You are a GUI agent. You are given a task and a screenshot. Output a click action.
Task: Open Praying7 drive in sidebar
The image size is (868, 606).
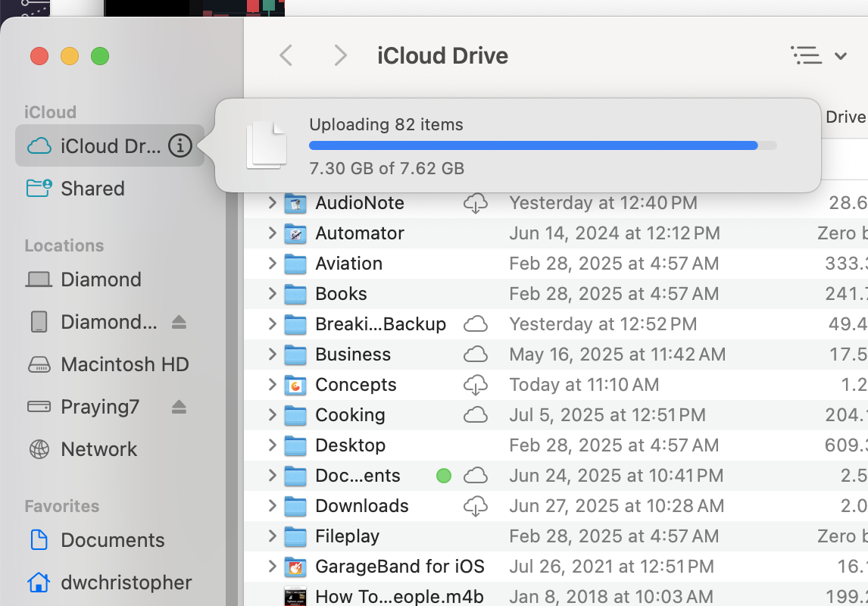83,407
